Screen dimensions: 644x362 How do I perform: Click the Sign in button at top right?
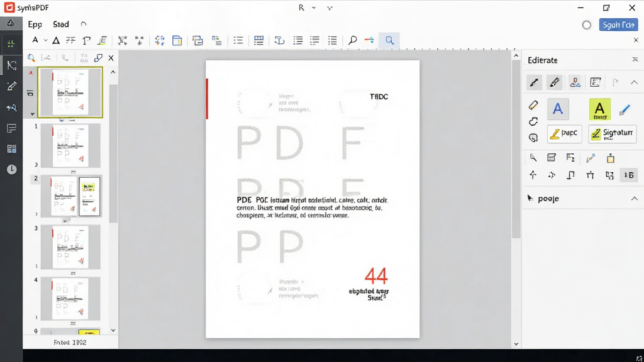618,25
